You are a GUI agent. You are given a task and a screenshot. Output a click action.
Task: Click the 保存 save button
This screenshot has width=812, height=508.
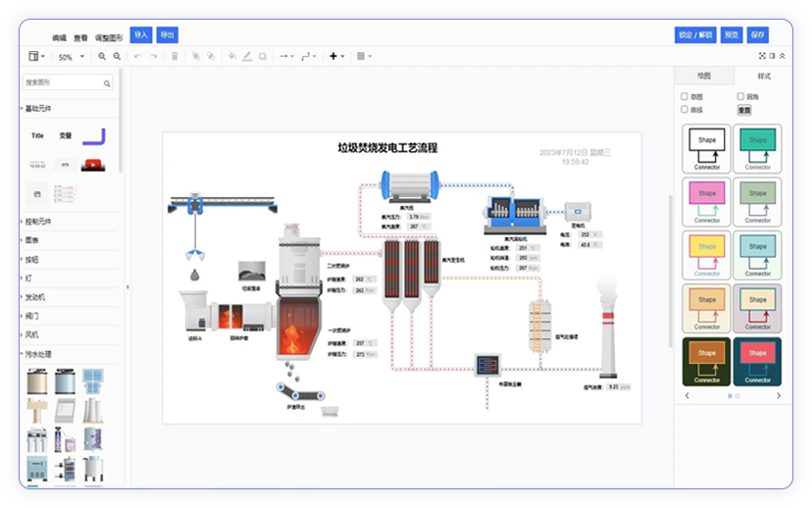tap(758, 35)
